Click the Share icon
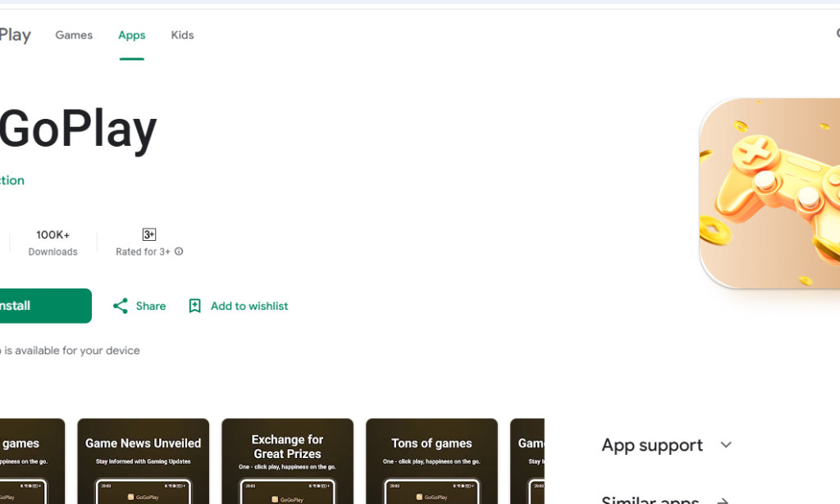 coord(121,306)
